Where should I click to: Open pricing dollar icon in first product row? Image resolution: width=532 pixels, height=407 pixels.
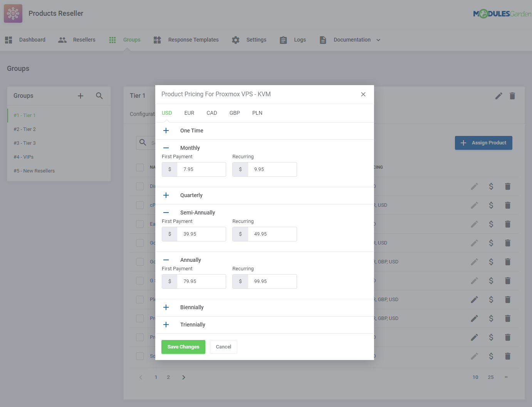(491, 186)
